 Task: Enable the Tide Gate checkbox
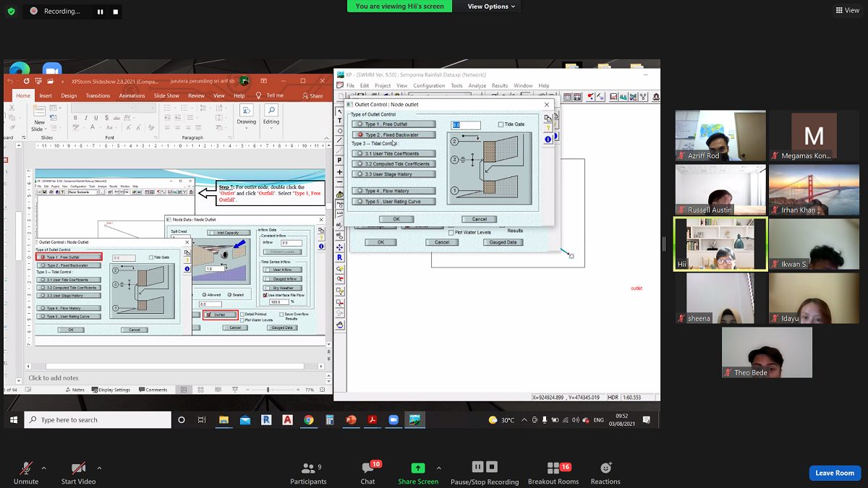[501, 124]
